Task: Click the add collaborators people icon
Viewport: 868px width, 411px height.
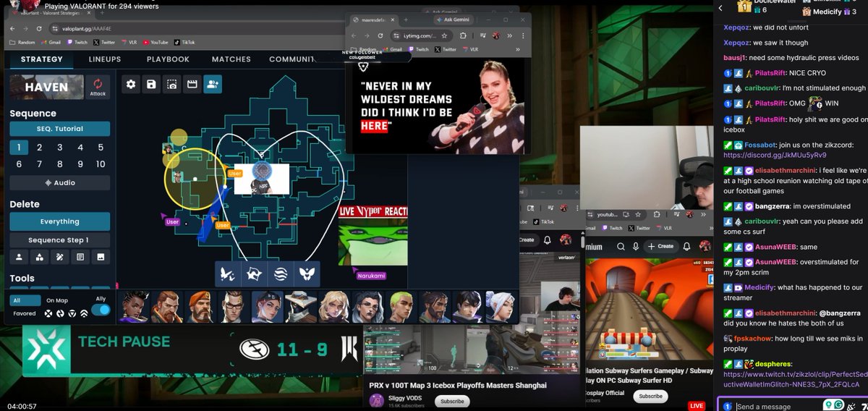Action: click(213, 85)
